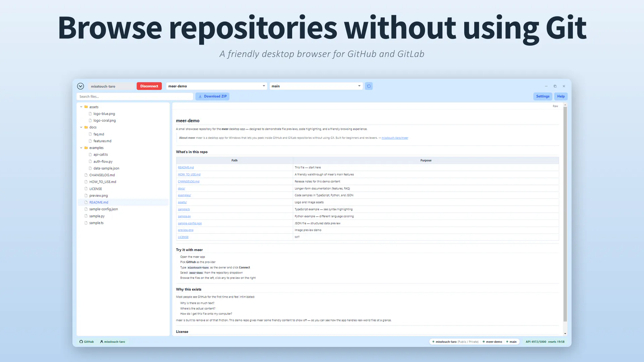The image size is (644, 362).
Task: Click the scrollbar down arrow
Action: [565, 334]
